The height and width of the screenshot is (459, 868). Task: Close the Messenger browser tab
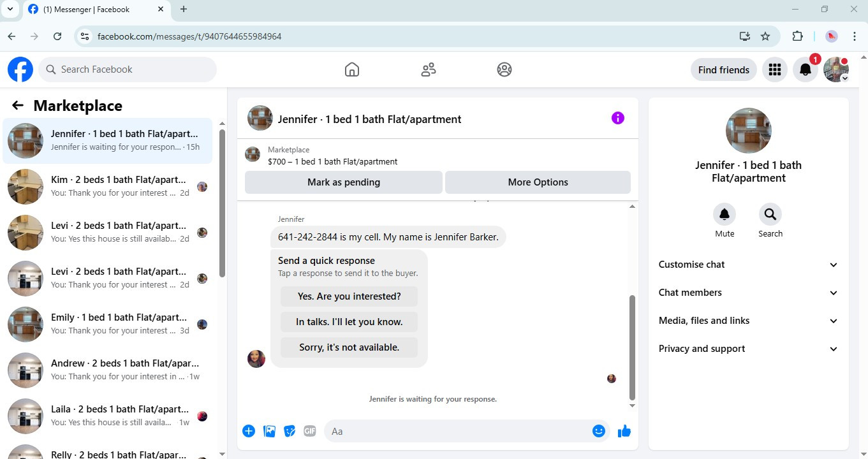(x=160, y=10)
